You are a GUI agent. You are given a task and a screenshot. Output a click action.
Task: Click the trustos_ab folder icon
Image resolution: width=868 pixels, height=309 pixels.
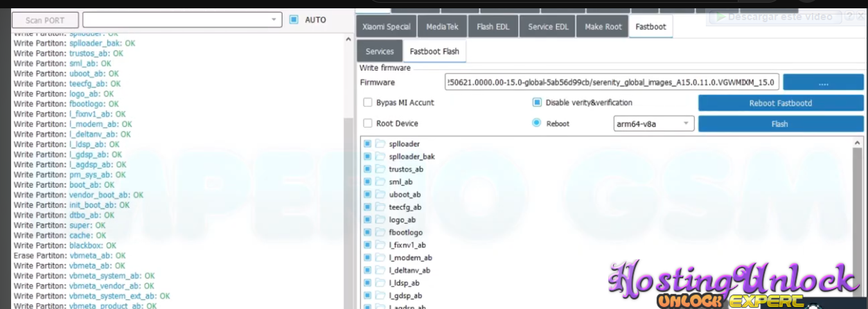pos(380,169)
